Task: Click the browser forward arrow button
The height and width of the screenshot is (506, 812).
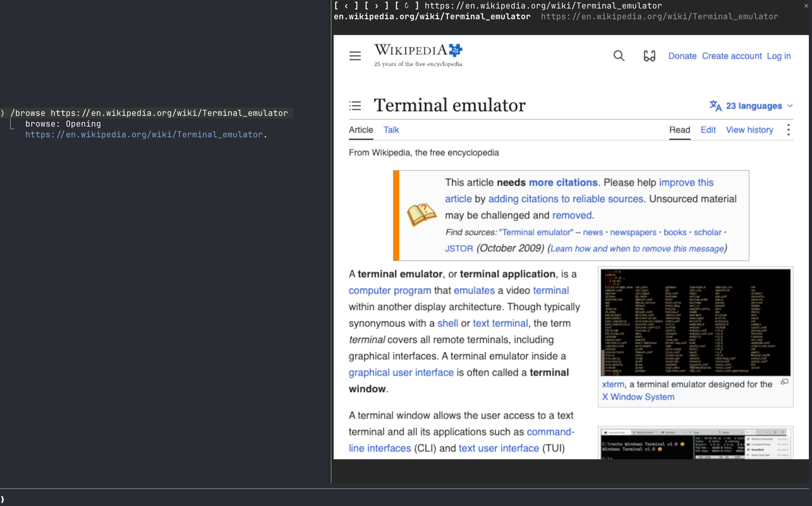Action: pyautogui.click(x=377, y=6)
